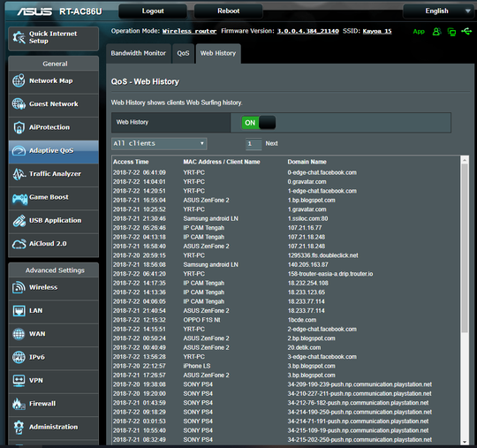Click the USB Application icon
477x448 pixels.
19,221
